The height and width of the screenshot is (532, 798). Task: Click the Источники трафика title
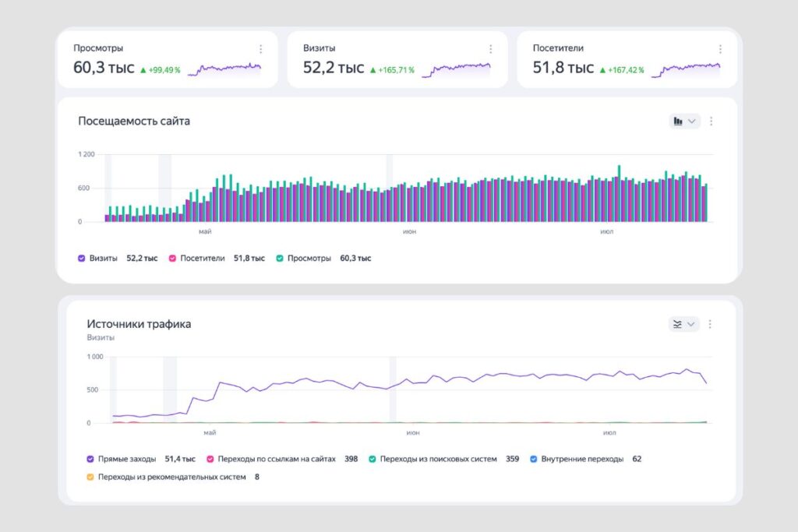pyautogui.click(x=139, y=324)
